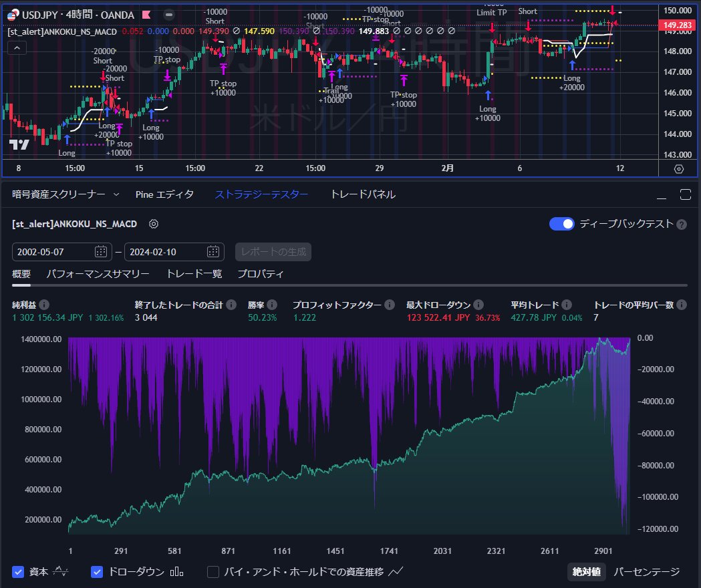Open calendar picker for start date 2002-05-07

(x=101, y=252)
